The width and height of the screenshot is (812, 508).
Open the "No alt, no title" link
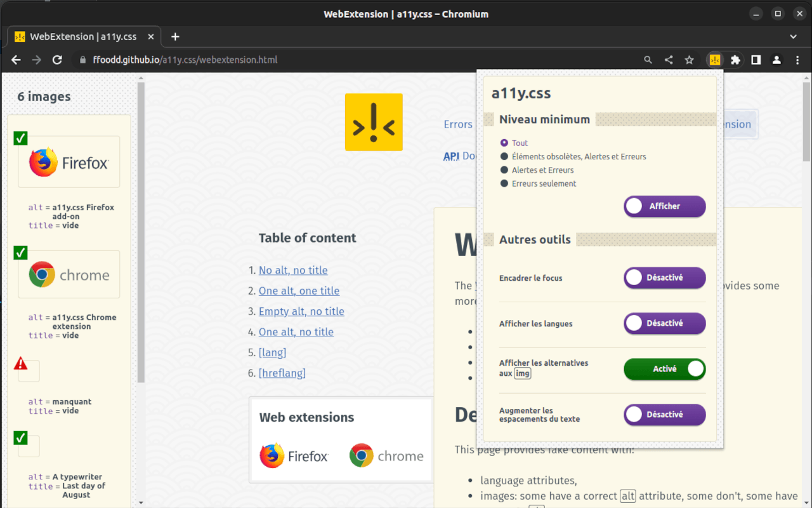pos(293,271)
